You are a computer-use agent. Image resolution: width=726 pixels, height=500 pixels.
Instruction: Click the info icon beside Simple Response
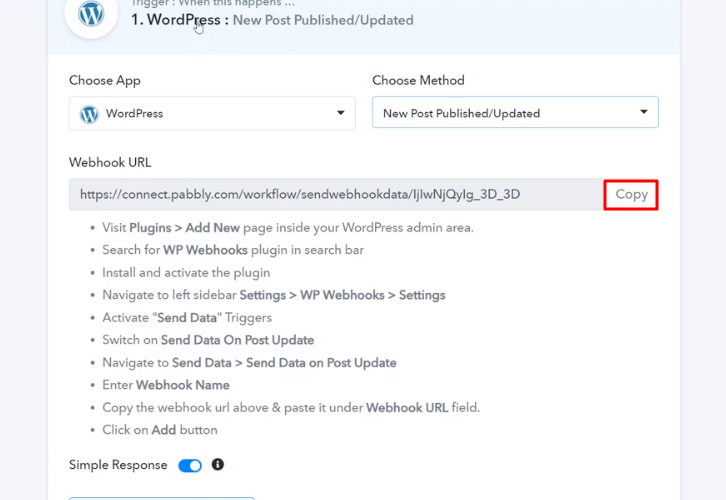(218, 464)
